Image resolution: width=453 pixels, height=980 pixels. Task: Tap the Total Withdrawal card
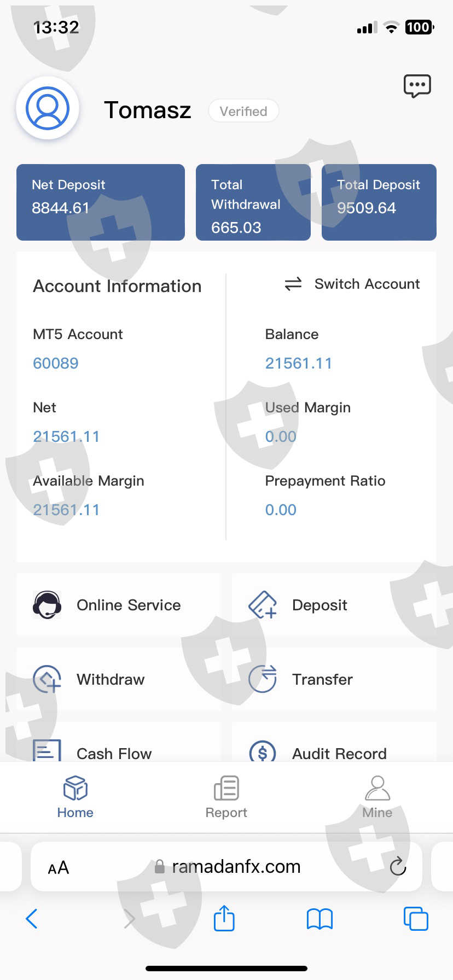point(253,202)
